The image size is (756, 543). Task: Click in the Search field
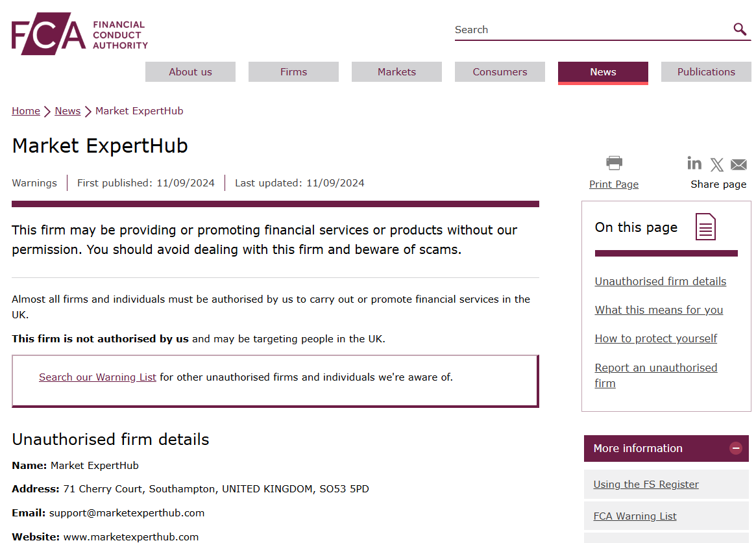(x=592, y=30)
